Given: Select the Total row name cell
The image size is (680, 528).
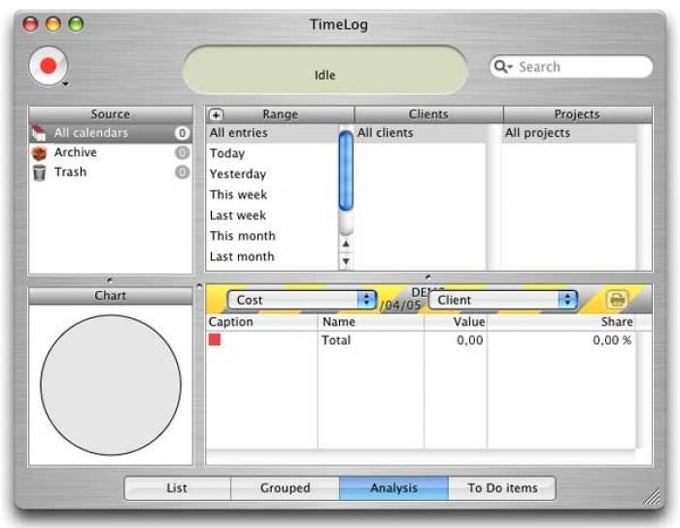Looking at the screenshot, I should [x=371, y=340].
